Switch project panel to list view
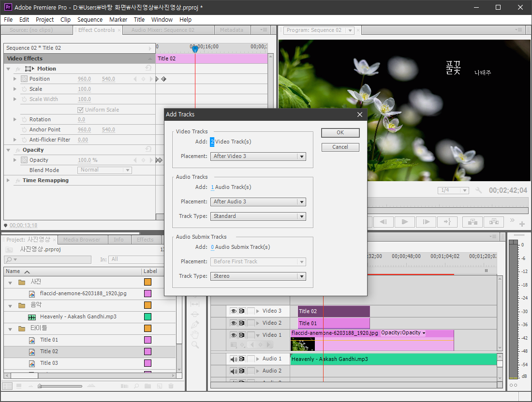The height and width of the screenshot is (402, 532). pos(7,386)
